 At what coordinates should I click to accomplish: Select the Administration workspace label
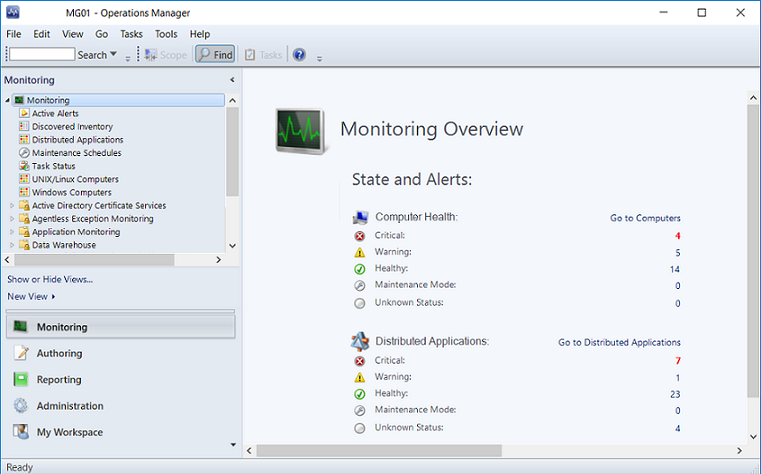click(x=70, y=406)
